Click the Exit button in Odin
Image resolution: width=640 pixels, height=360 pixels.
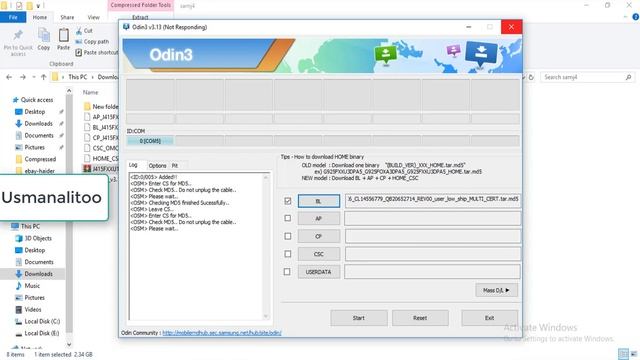click(489, 318)
